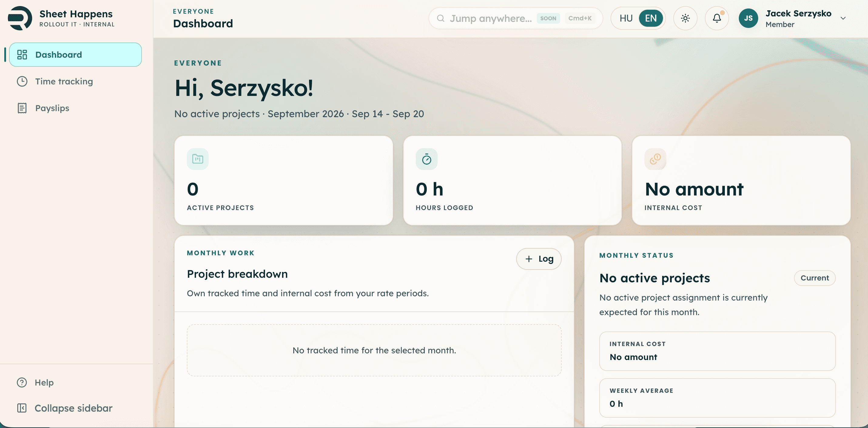Click the 'HOURS LOGGED' label

click(444, 208)
